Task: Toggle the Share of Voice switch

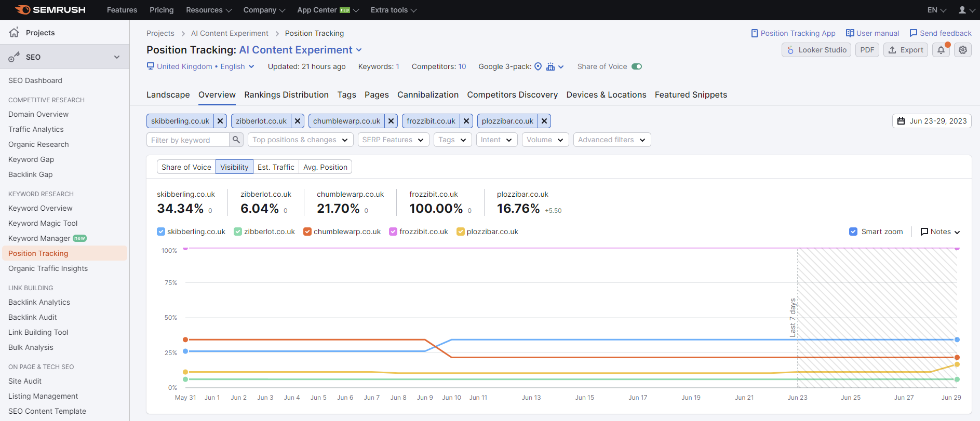Action: click(637, 66)
